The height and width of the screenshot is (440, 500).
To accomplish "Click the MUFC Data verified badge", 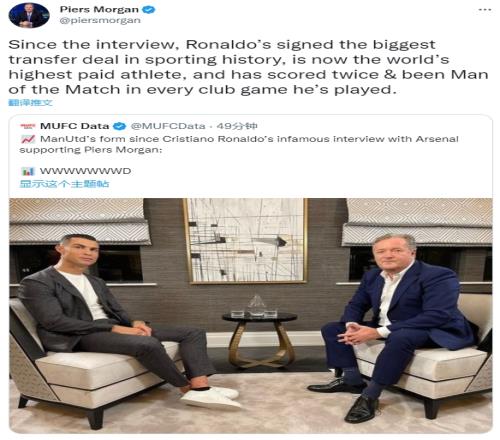I will click(x=120, y=126).
